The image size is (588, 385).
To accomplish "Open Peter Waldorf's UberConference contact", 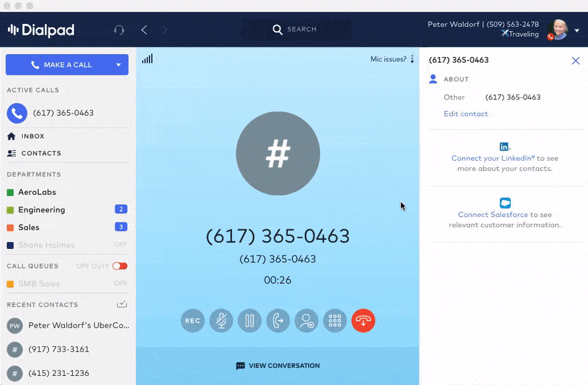I will coord(67,326).
